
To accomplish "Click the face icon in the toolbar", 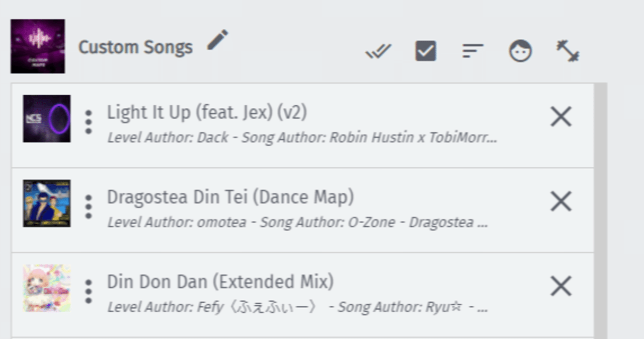I will [520, 51].
